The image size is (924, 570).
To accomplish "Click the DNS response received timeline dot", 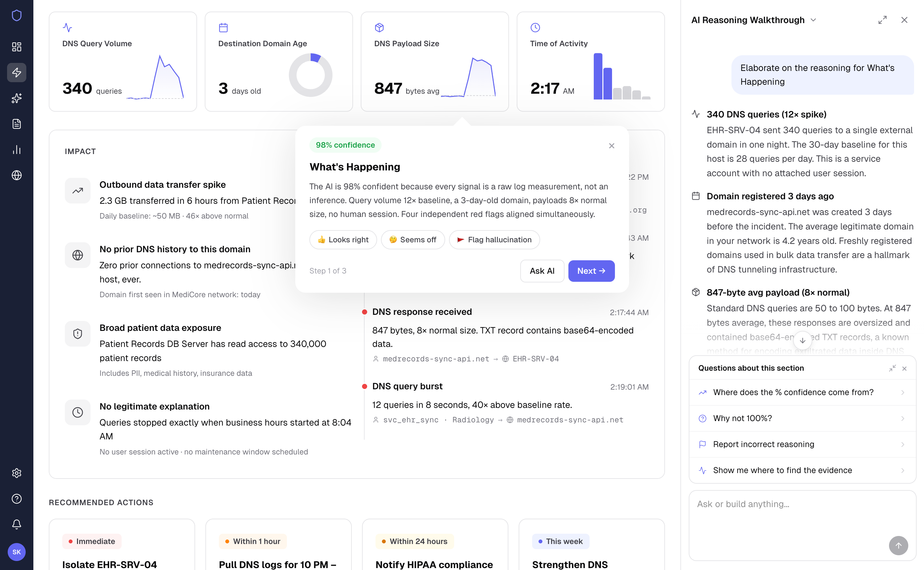I will click(x=365, y=312).
